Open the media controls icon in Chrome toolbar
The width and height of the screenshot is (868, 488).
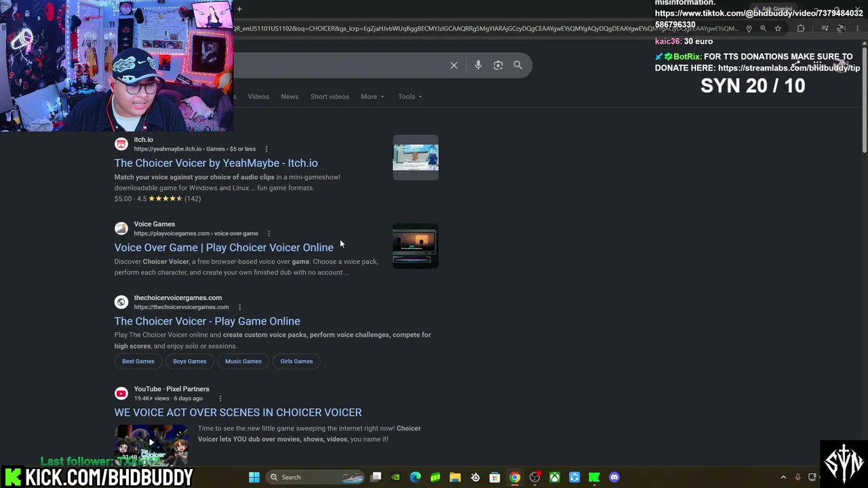point(825,28)
